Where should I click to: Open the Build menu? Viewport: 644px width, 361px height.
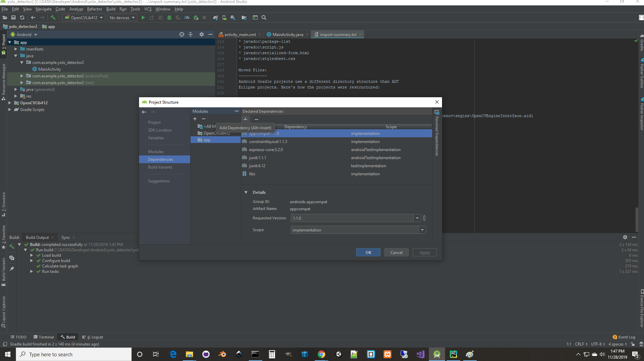pos(111,9)
